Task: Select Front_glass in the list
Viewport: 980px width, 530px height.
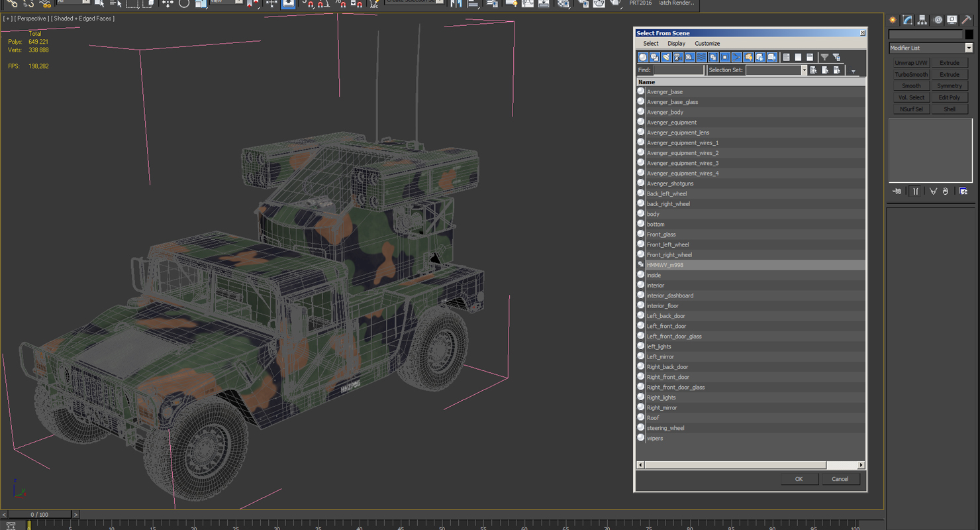Action: tap(751, 235)
